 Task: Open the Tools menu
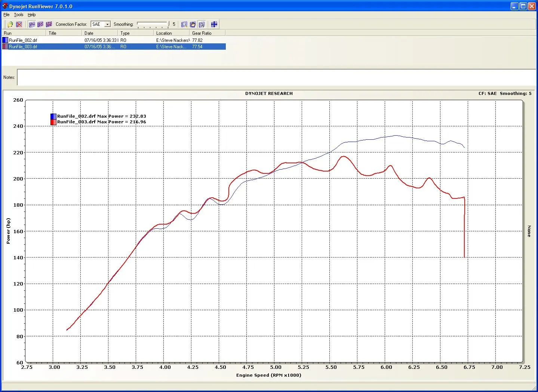click(x=19, y=15)
